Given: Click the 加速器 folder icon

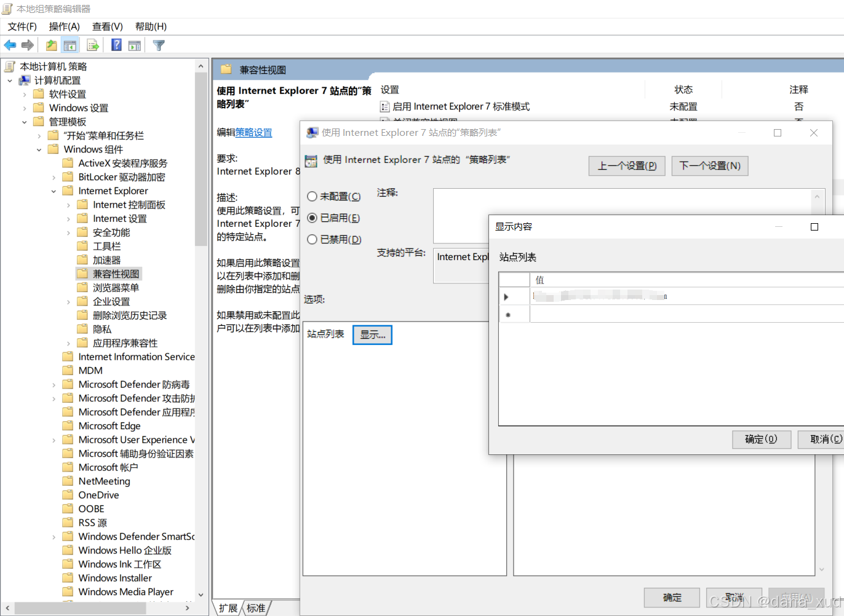Looking at the screenshot, I should pyautogui.click(x=82, y=260).
